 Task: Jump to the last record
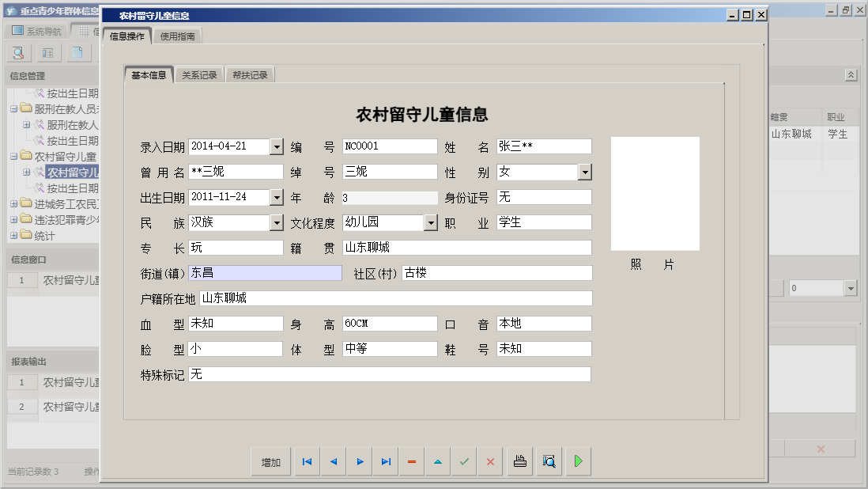click(385, 461)
